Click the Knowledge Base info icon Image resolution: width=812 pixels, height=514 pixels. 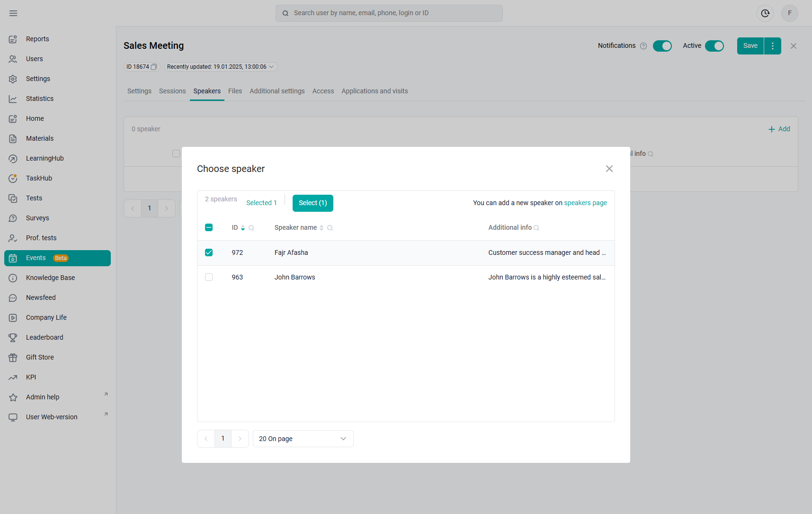[x=13, y=278]
